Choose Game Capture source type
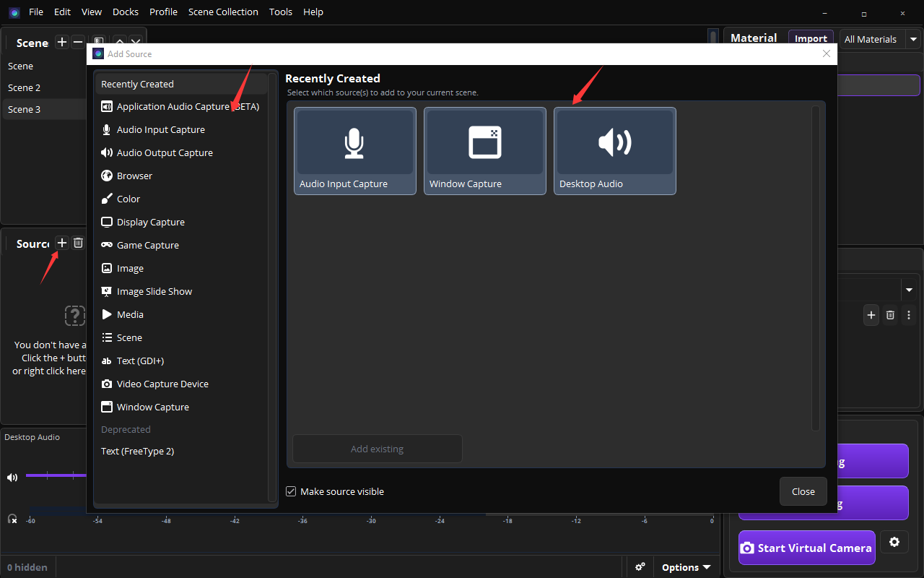Image resolution: width=924 pixels, height=578 pixels. coord(180,245)
